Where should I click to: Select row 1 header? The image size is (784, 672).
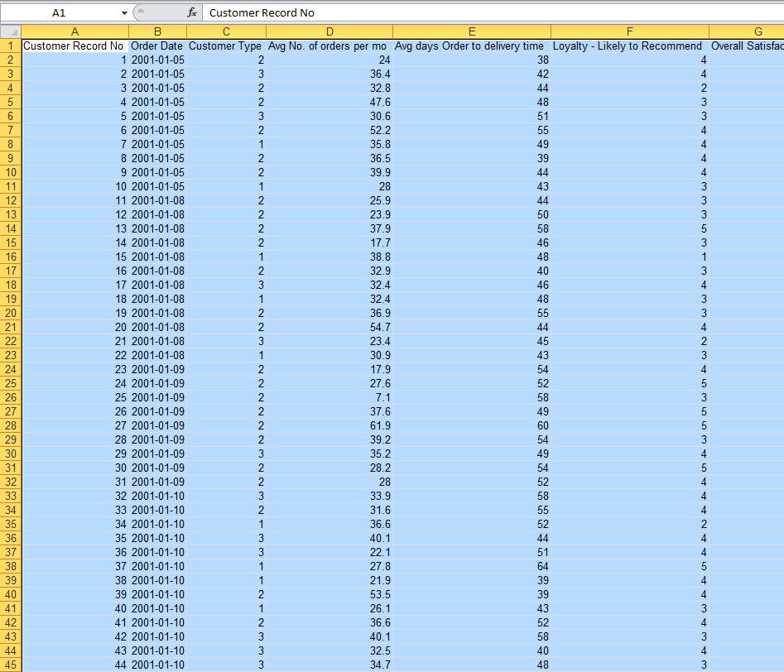(x=11, y=46)
